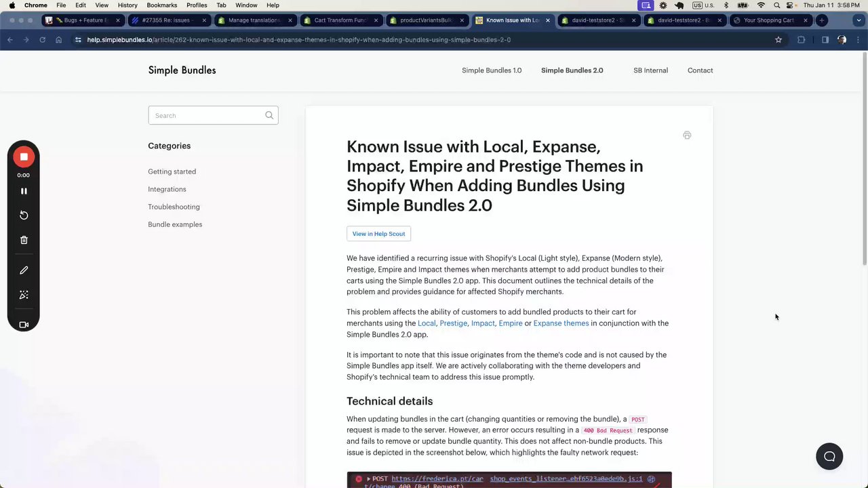Focus the Search input field
The height and width of the screenshot is (488, 868).
[x=213, y=115]
